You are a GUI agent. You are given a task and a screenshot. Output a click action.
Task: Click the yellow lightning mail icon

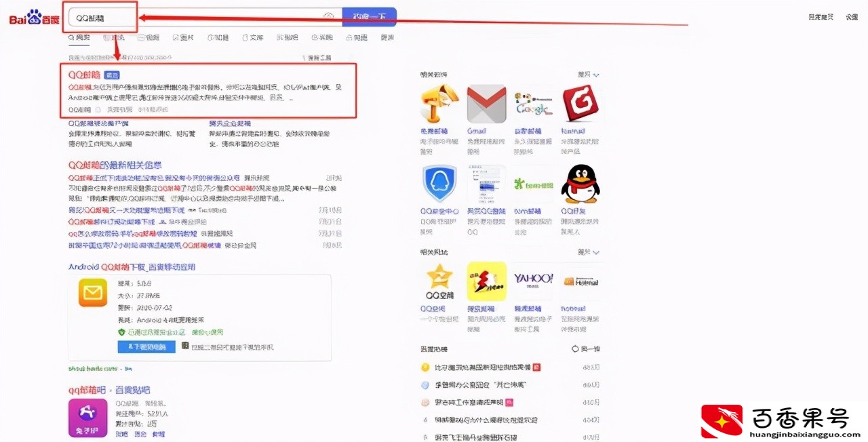(x=487, y=281)
